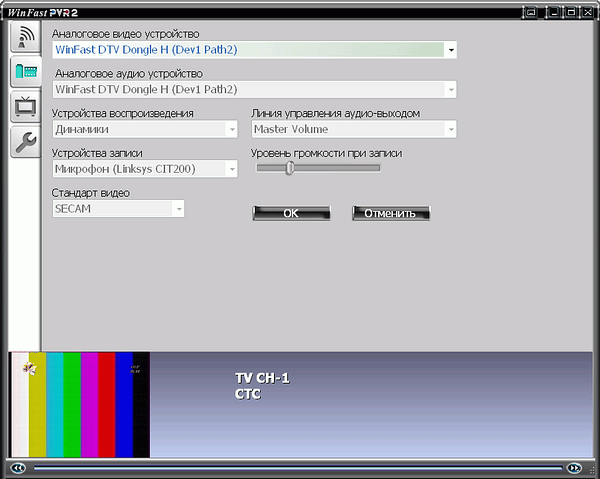
Task: Click the WinFast PVR2 title logo
Action: pyautogui.click(x=43, y=13)
